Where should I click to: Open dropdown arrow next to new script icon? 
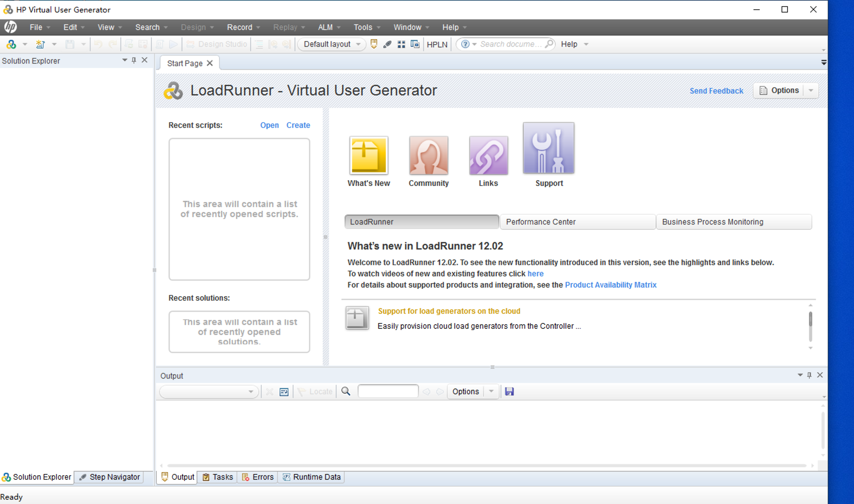point(25,44)
